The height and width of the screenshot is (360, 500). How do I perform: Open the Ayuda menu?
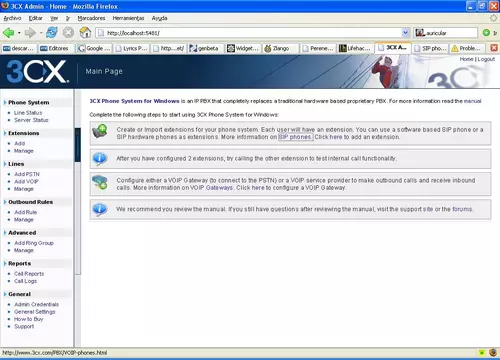click(x=159, y=18)
